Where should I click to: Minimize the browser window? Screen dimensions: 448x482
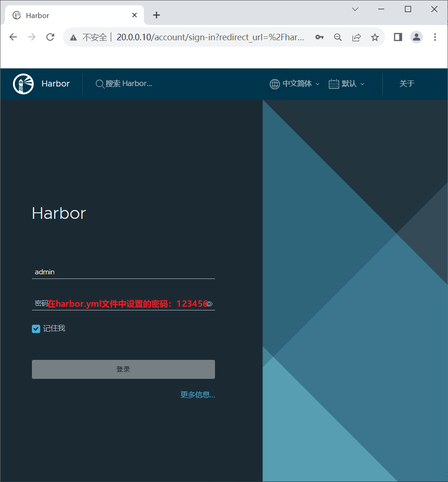tap(381, 9)
